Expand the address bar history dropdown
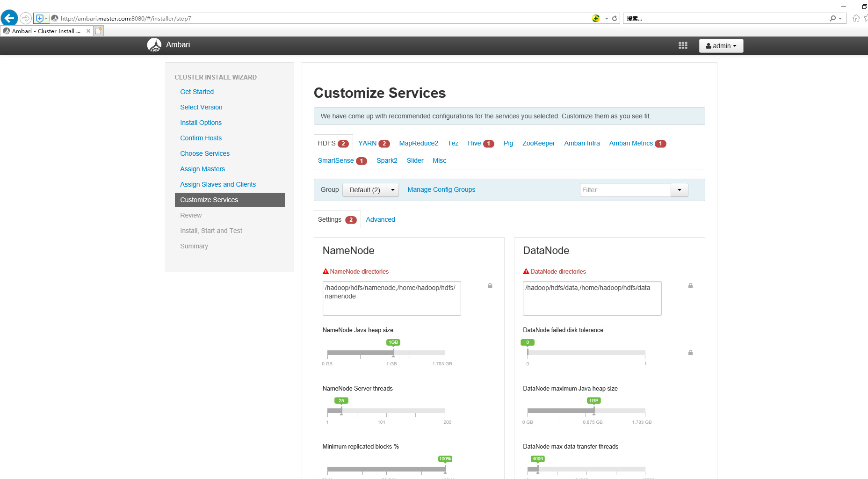 [x=607, y=19]
